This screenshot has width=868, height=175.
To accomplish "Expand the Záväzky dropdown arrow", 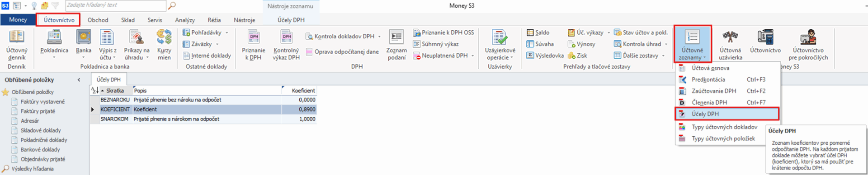I will click(x=217, y=45).
